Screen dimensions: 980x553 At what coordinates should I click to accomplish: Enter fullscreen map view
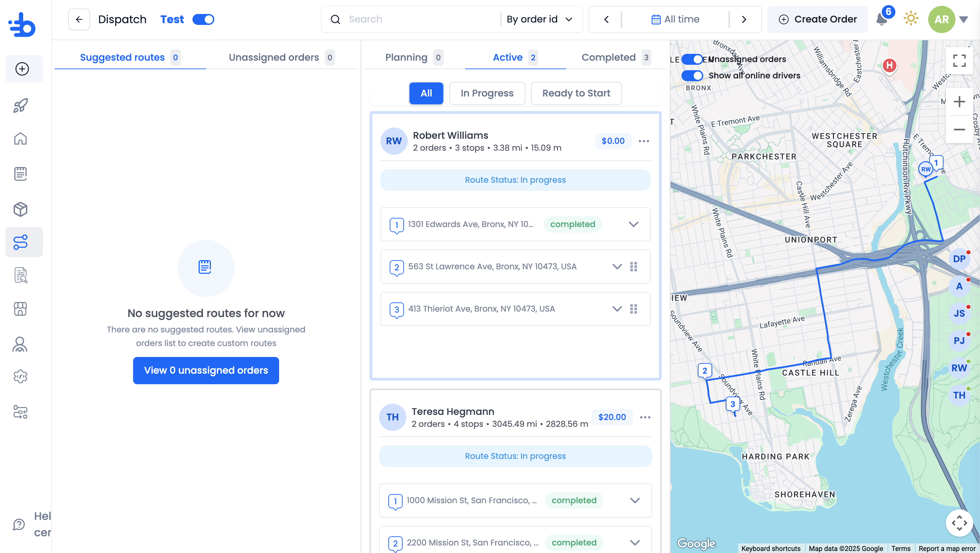pos(960,60)
